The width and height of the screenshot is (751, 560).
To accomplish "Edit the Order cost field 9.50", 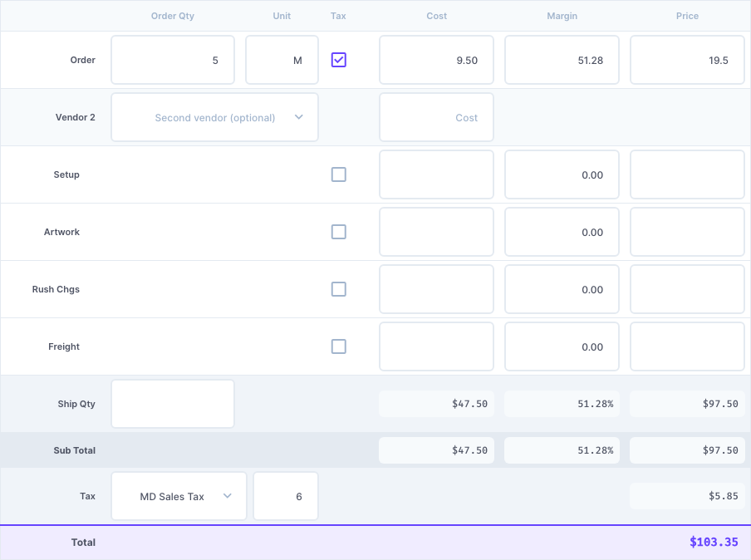I will pyautogui.click(x=436, y=60).
